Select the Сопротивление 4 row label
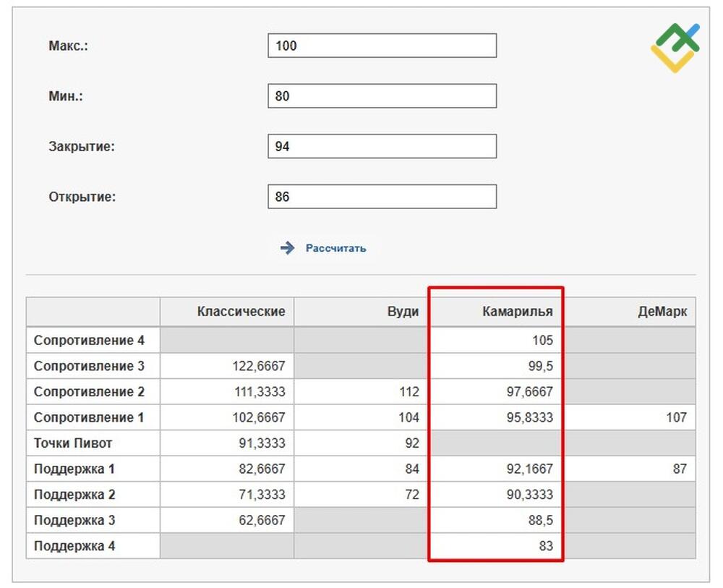 click(88, 340)
